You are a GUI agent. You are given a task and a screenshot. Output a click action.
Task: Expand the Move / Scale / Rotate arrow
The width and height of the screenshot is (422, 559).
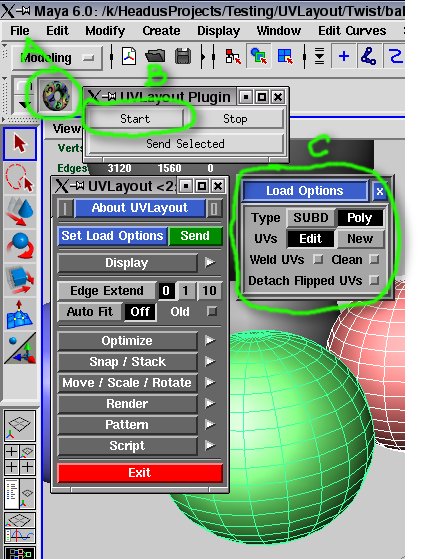coord(210,383)
